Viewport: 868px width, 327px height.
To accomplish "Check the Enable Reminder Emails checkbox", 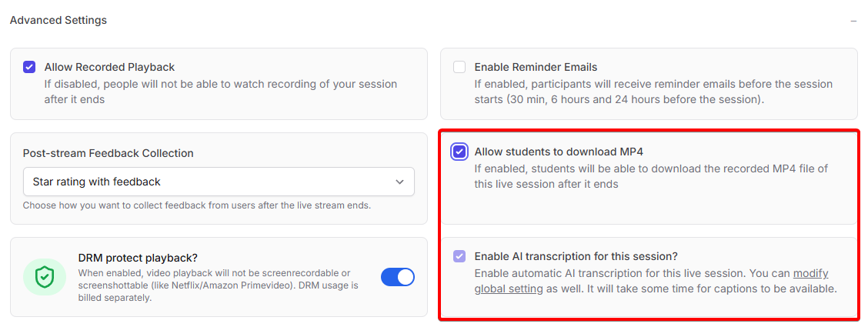I will 459,67.
